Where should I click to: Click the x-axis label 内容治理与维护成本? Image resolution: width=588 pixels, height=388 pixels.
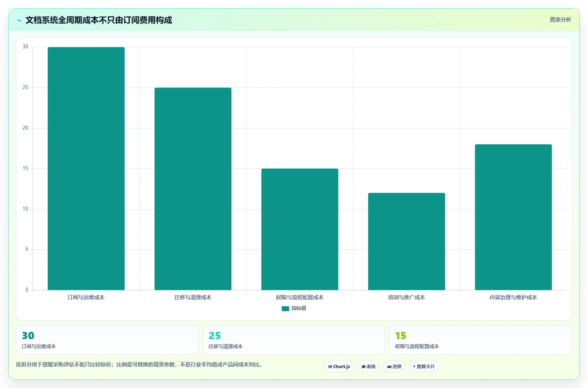coord(513,297)
